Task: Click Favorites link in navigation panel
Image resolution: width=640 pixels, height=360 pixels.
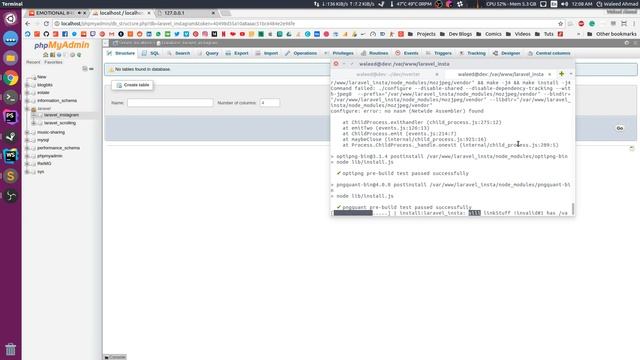Action: pos(53,62)
